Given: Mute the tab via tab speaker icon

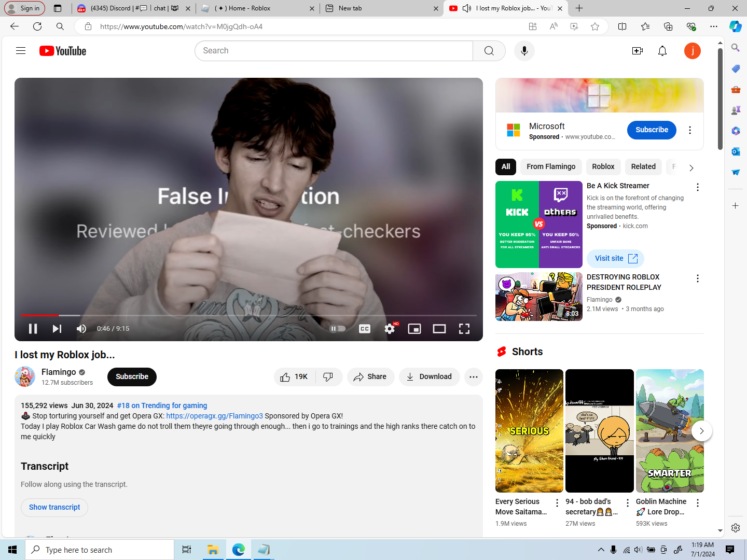Looking at the screenshot, I should [x=467, y=8].
